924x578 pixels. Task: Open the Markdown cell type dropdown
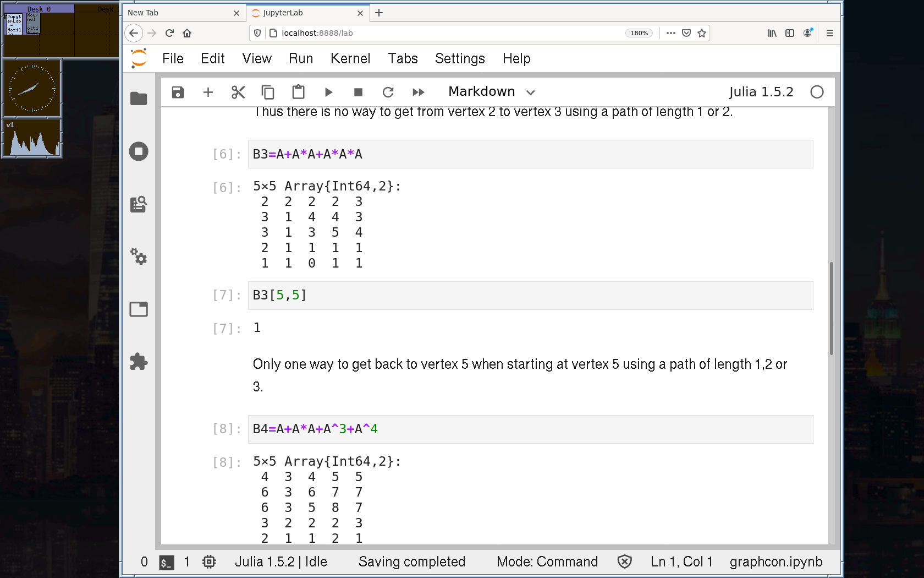[x=491, y=92]
